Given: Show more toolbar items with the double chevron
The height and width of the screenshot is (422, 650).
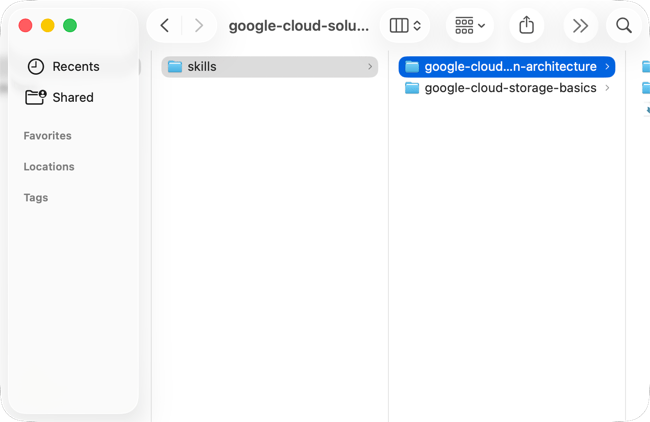Looking at the screenshot, I should [x=580, y=26].
